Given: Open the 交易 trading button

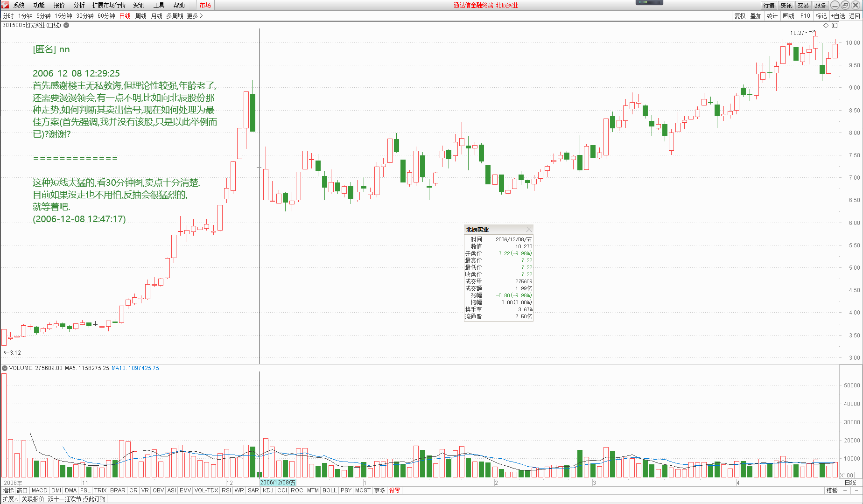Looking at the screenshot, I should pyautogui.click(x=803, y=5).
